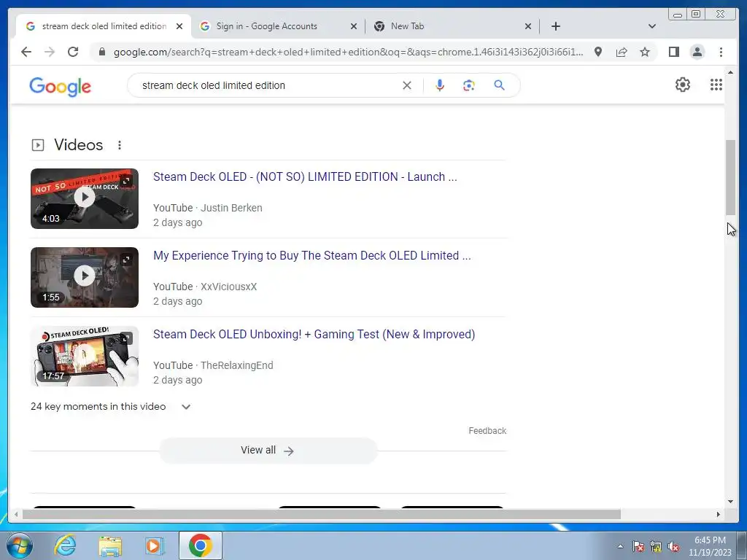Close the New Tab tab
Image resolution: width=747 pixels, height=560 pixels.
click(x=528, y=26)
